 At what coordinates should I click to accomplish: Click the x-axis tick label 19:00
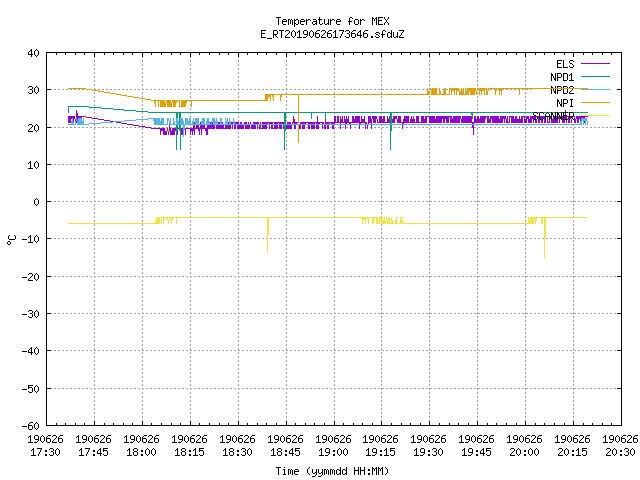pos(333,452)
